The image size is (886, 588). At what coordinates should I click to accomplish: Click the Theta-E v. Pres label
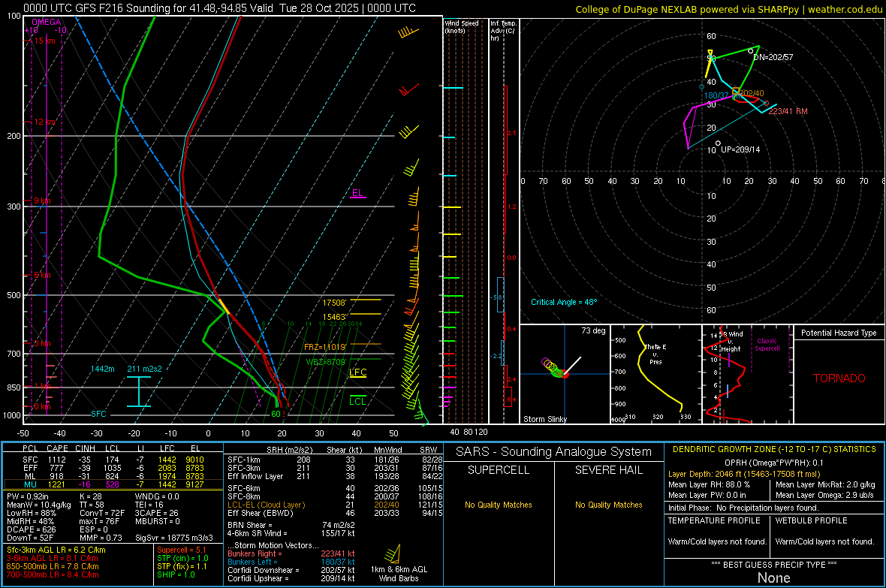click(x=655, y=354)
